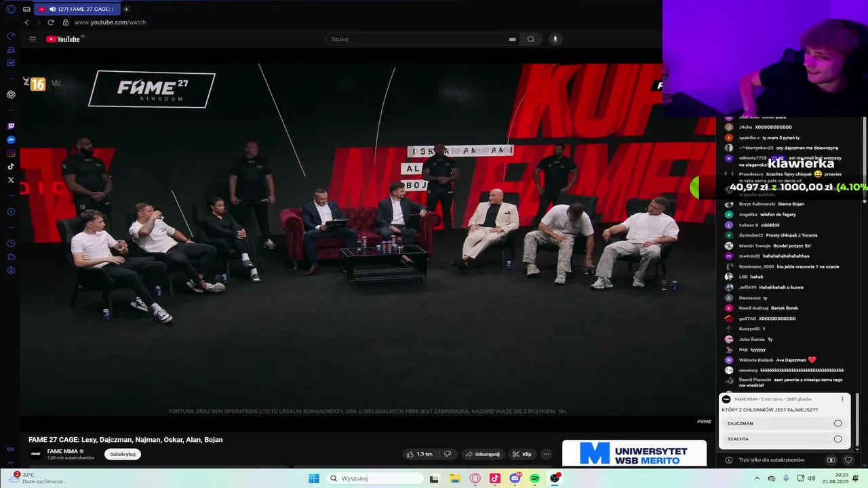Go to YouTube home via logo
The image size is (868, 488).
(x=63, y=39)
